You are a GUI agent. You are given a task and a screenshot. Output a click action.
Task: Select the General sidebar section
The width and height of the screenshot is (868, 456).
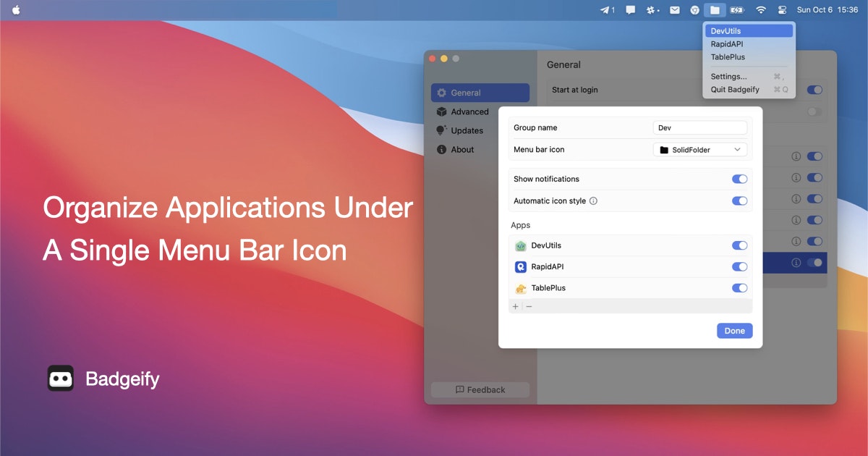click(480, 93)
